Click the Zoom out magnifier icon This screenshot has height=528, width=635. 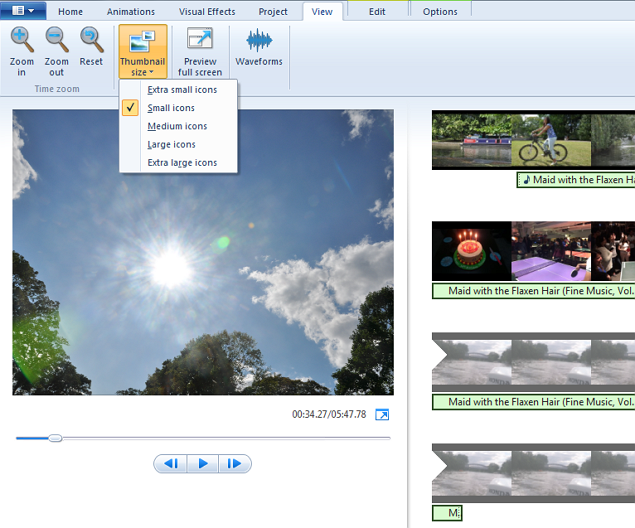click(57, 40)
